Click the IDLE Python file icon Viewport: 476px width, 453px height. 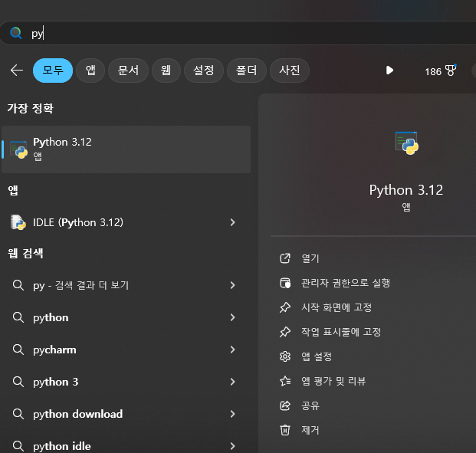18,222
